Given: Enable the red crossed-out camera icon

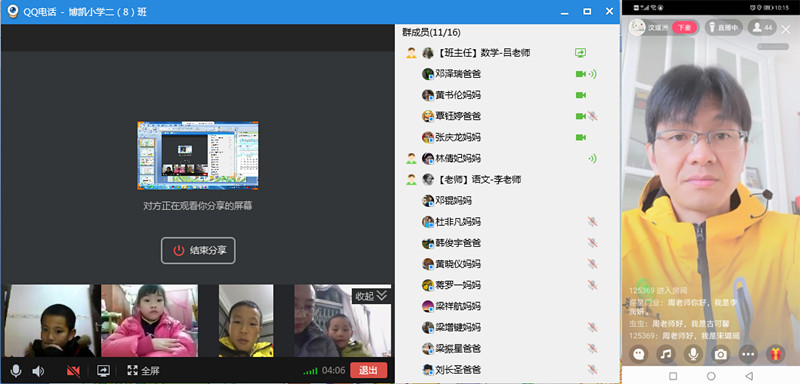Looking at the screenshot, I should point(73,371).
